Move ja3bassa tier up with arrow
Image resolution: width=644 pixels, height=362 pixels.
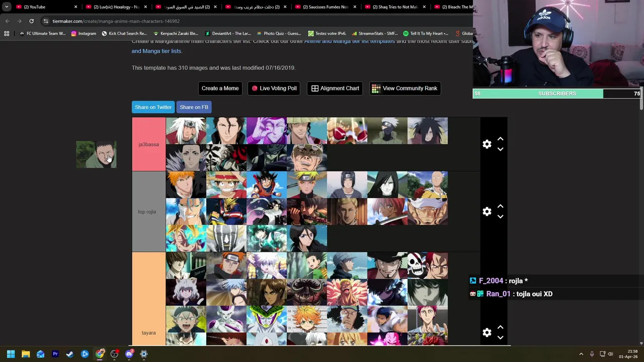[x=500, y=139]
